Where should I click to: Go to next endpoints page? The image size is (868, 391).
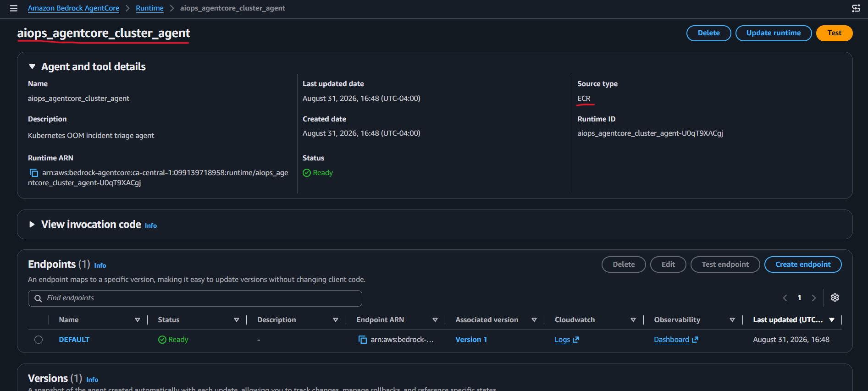coord(814,298)
